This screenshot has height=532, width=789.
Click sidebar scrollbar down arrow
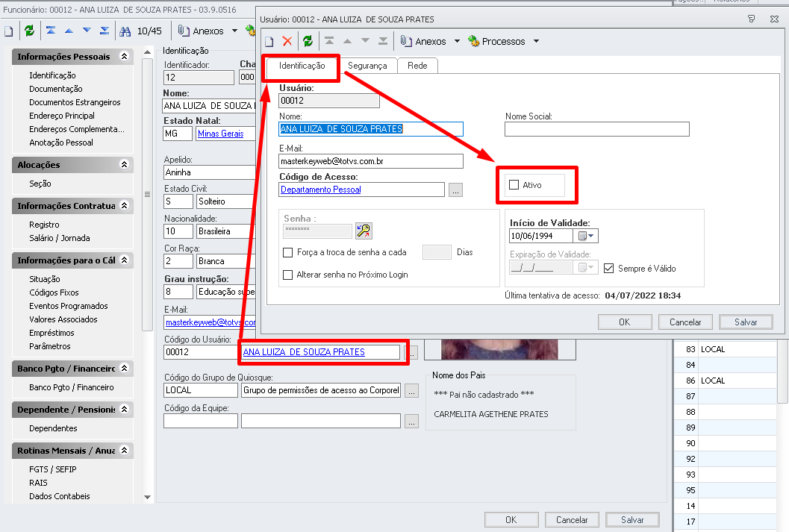[148, 497]
